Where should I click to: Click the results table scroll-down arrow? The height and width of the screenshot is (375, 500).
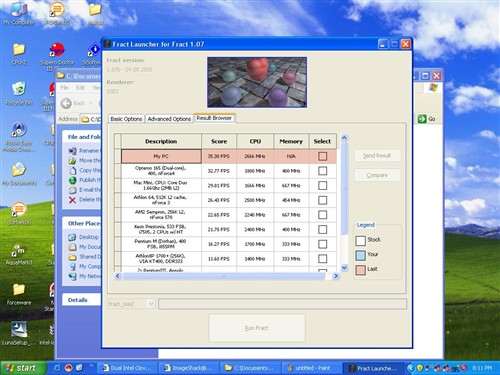tap(344, 268)
